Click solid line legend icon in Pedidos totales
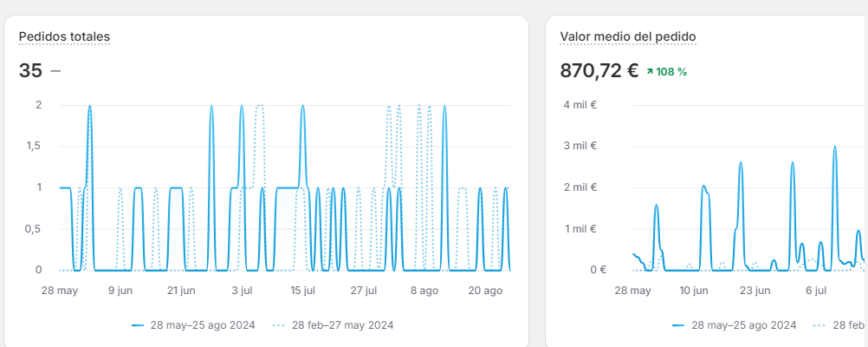This screenshot has width=868, height=347. (x=137, y=325)
